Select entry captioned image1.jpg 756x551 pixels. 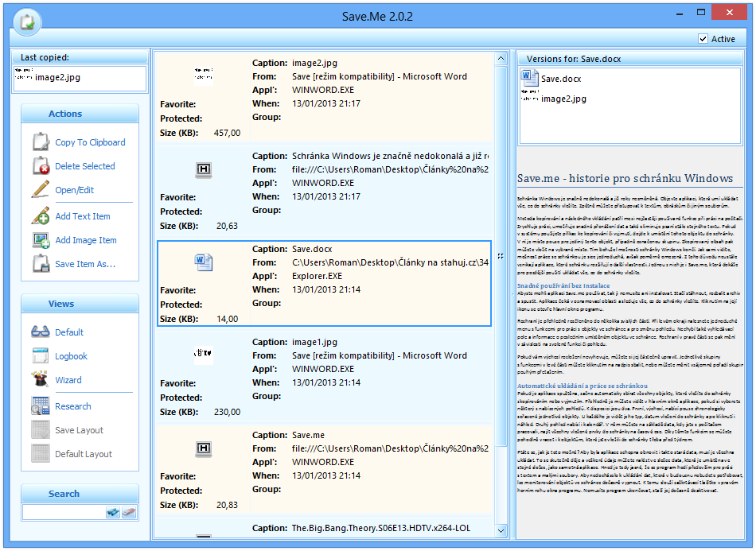(x=324, y=376)
